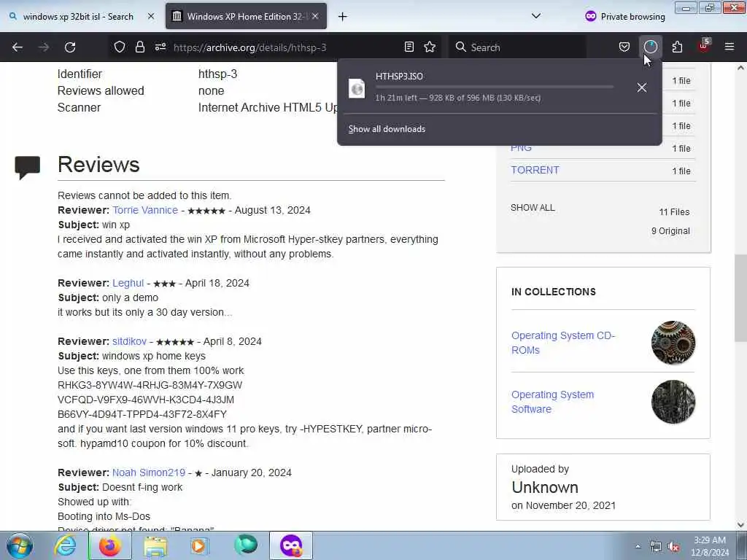This screenshot has height=560, width=747.
Task: Click the Reviews speech bubble icon
Action: click(27, 167)
